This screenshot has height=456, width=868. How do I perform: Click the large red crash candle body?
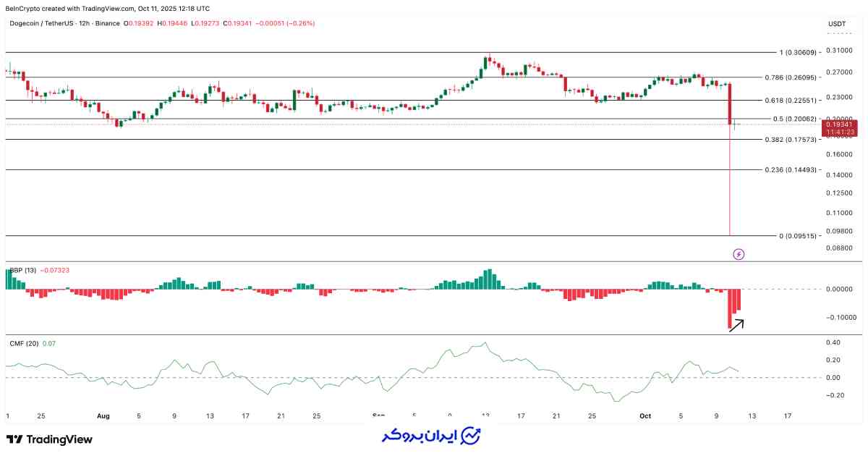tap(730, 104)
